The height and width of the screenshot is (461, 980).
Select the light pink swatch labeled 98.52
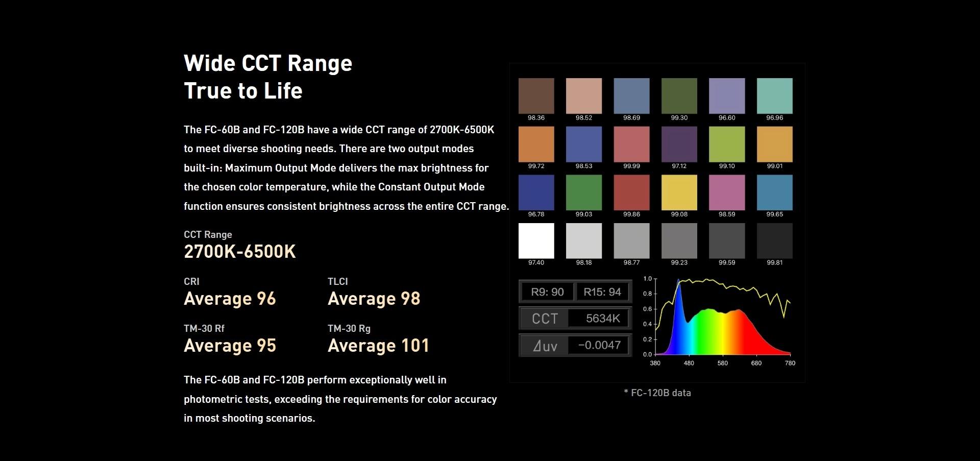point(583,96)
